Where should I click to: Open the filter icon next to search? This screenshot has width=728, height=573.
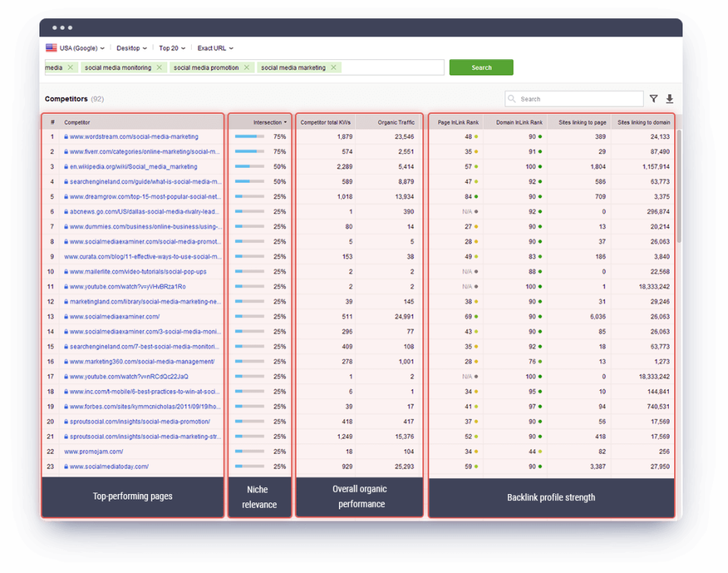[653, 99]
